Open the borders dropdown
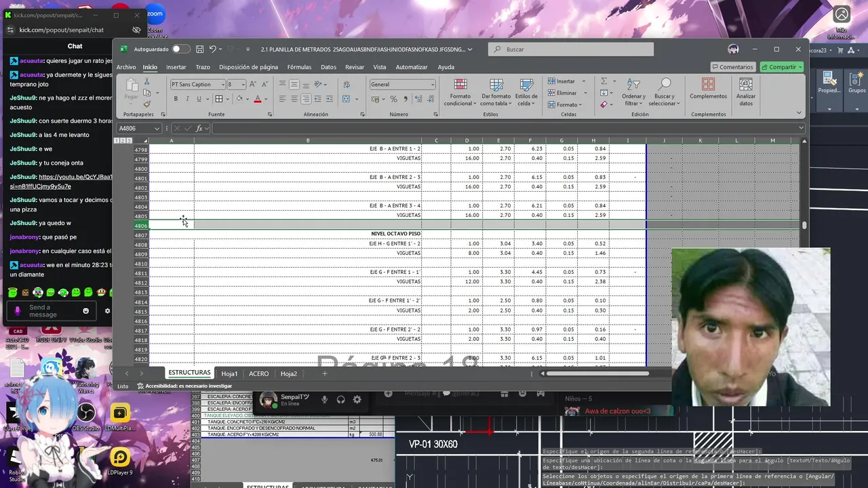The height and width of the screenshot is (488, 868). (226, 99)
